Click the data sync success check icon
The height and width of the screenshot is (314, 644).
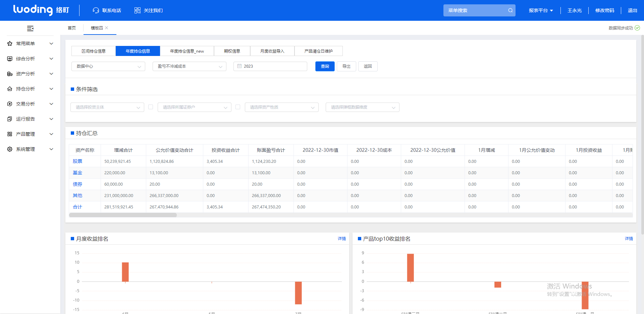pos(637,28)
